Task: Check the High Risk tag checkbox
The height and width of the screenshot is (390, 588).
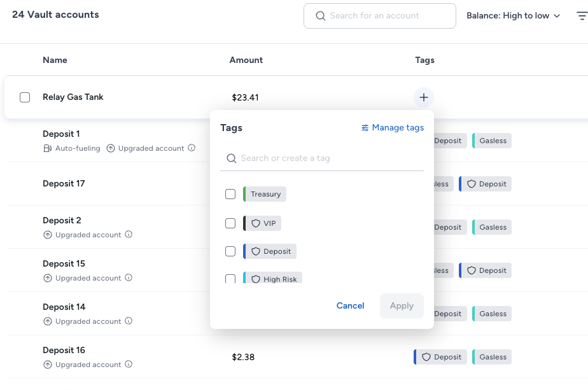Action: pos(230,279)
